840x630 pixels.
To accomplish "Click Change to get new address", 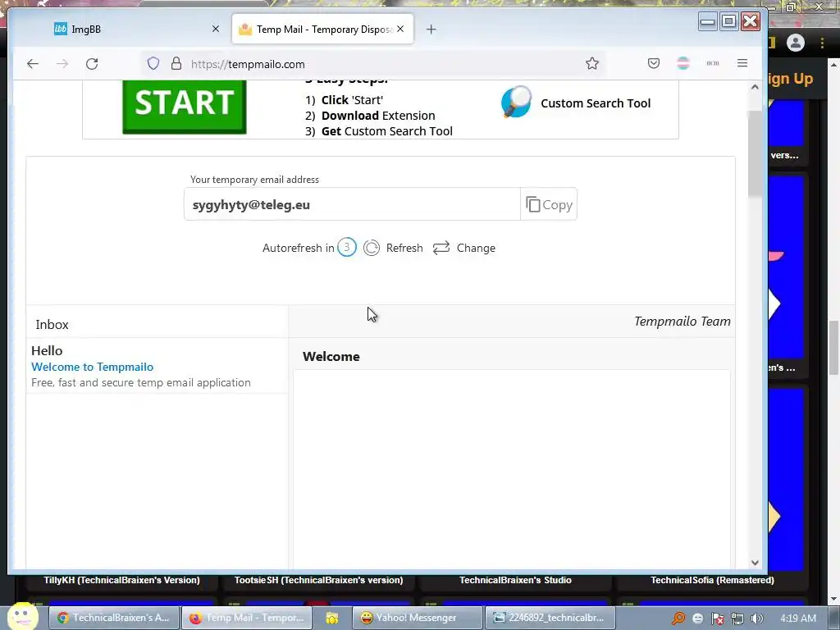I will point(476,248).
